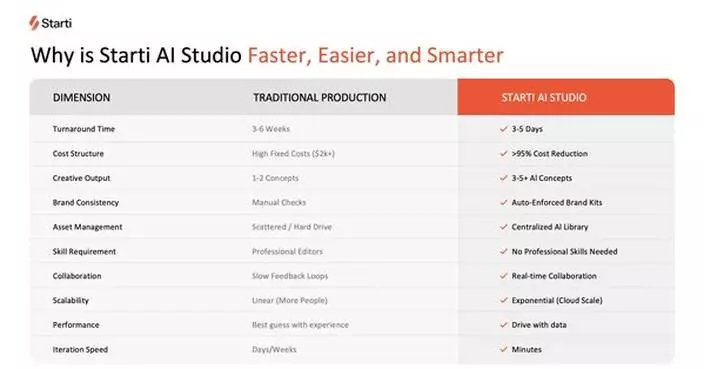Click the 'Drive with data' text
The height and width of the screenshot is (369, 704).
(x=539, y=325)
